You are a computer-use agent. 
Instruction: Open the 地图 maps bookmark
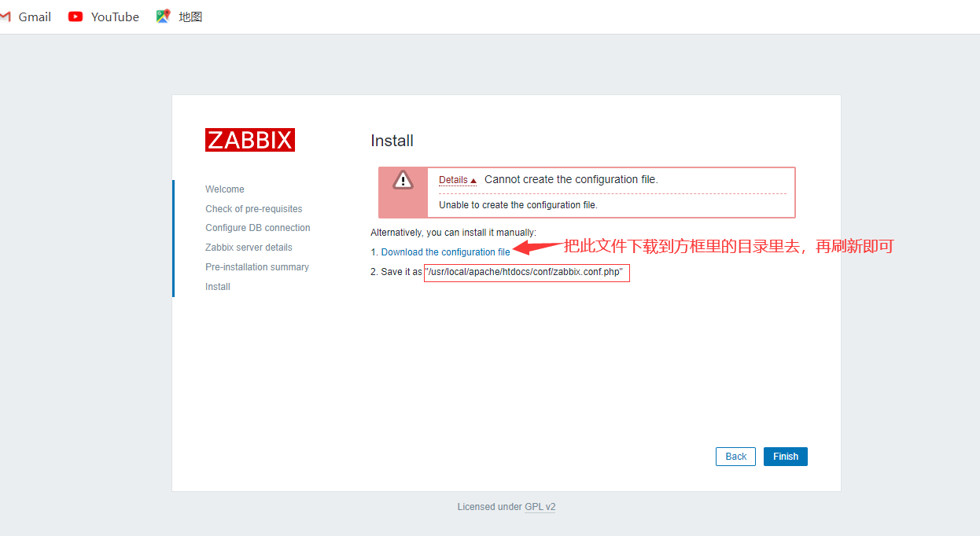pos(179,17)
